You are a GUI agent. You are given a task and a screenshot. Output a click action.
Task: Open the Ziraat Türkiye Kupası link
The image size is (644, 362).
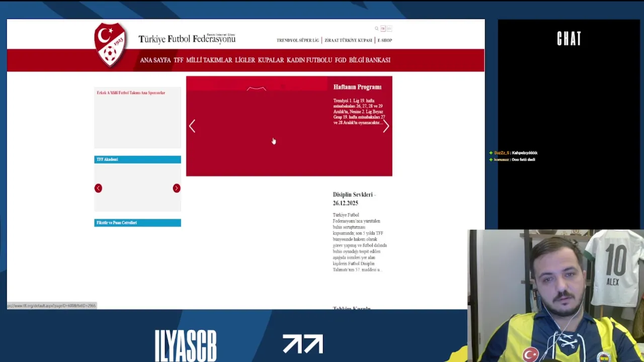pyautogui.click(x=348, y=40)
